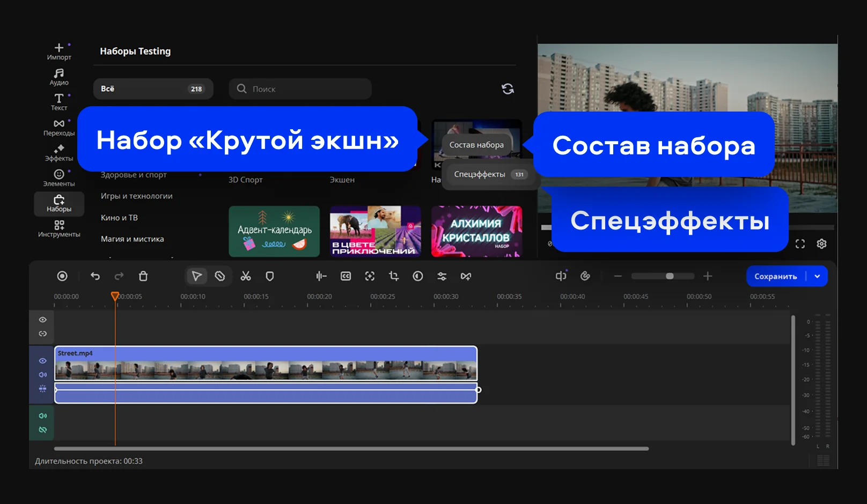Zoom out the timeline with minus

pyautogui.click(x=618, y=276)
